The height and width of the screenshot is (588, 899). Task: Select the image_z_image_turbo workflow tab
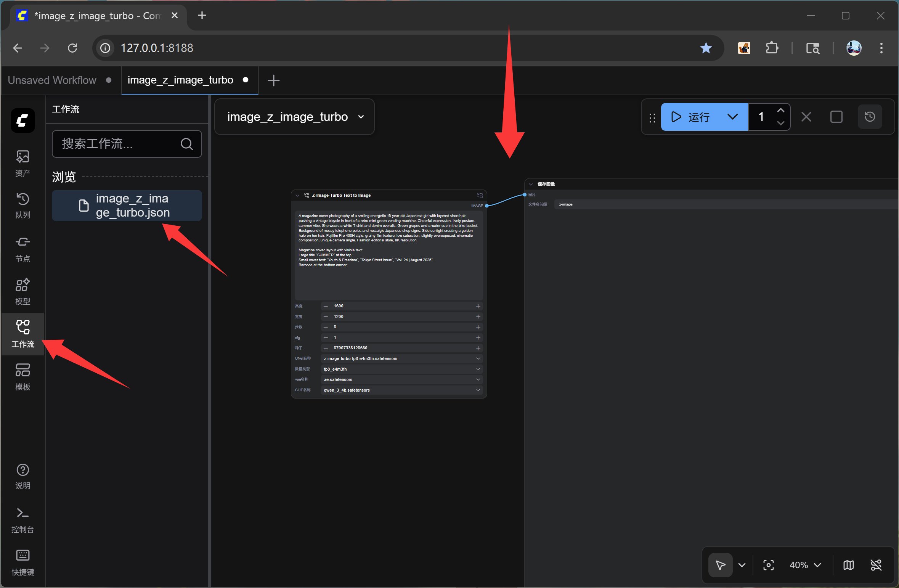point(180,80)
